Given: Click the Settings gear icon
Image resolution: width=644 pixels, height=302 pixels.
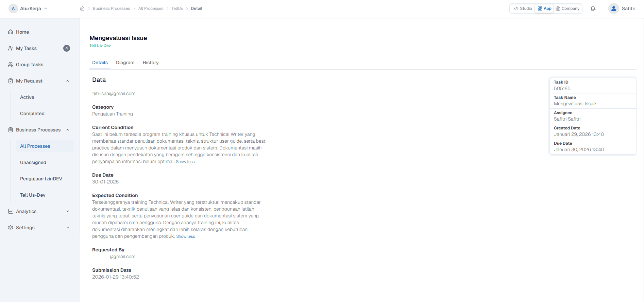Looking at the screenshot, I should click(11, 228).
